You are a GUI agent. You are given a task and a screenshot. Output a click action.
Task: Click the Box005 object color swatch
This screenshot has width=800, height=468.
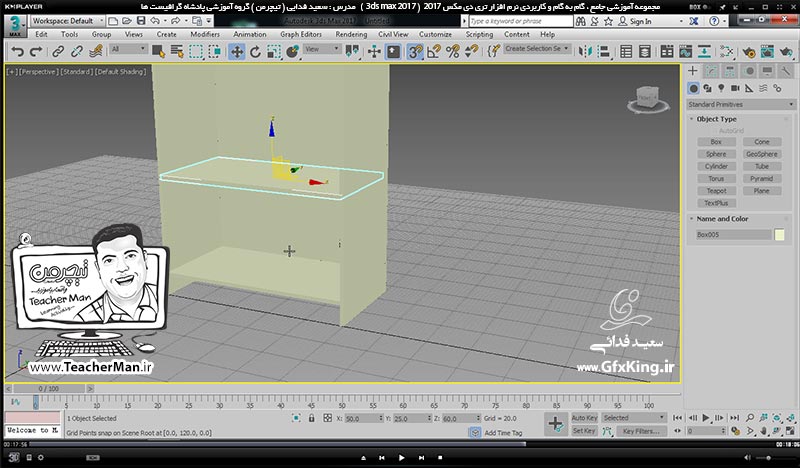(x=779, y=235)
